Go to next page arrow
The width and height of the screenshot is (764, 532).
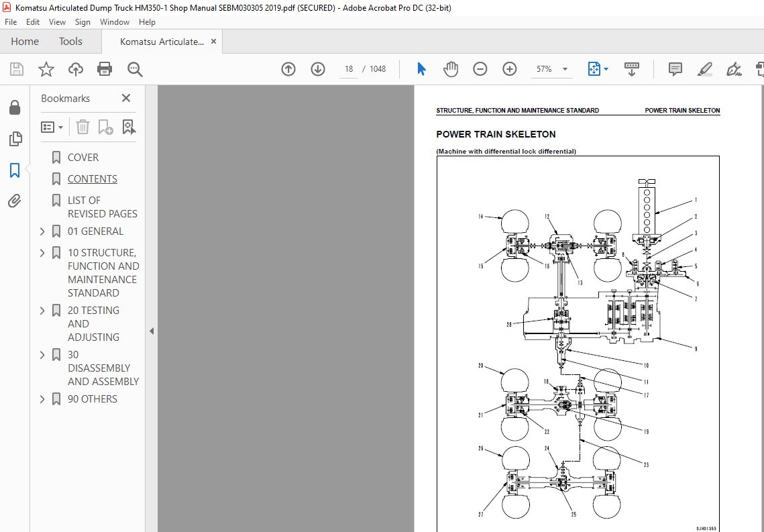point(318,69)
